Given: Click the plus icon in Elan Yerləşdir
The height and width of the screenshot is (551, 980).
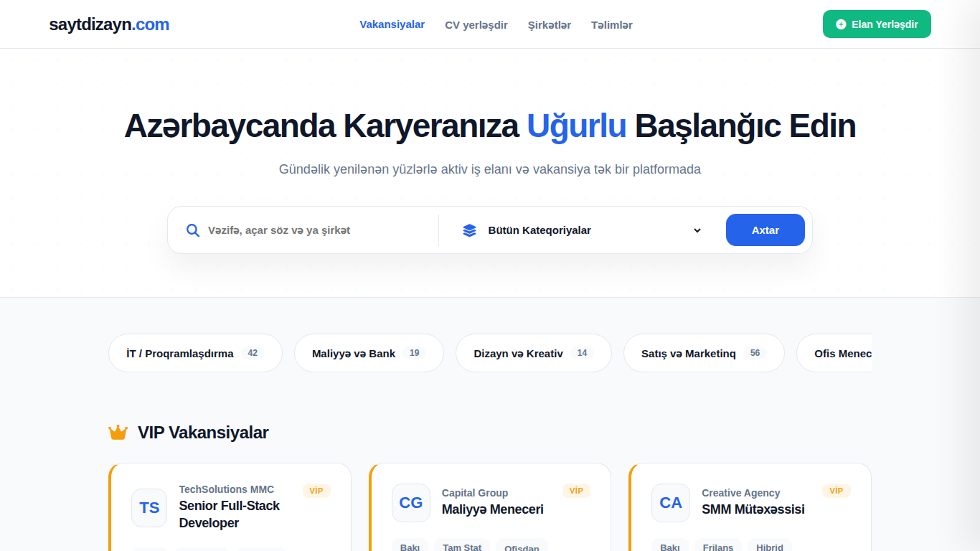Looking at the screenshot, I should pyautogui.click(x=841, y=24).
